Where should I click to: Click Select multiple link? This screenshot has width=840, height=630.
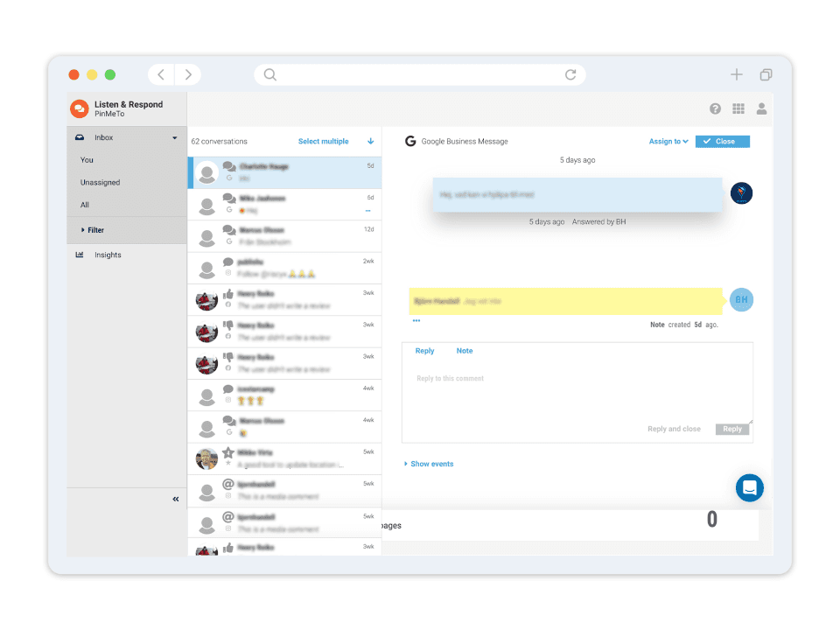pos(323,141)
